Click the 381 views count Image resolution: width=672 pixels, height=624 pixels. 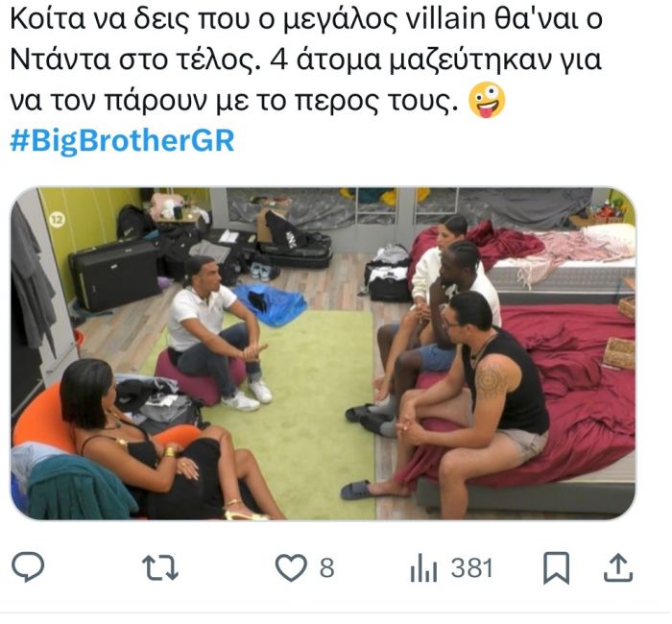click(x=472, y=568)
